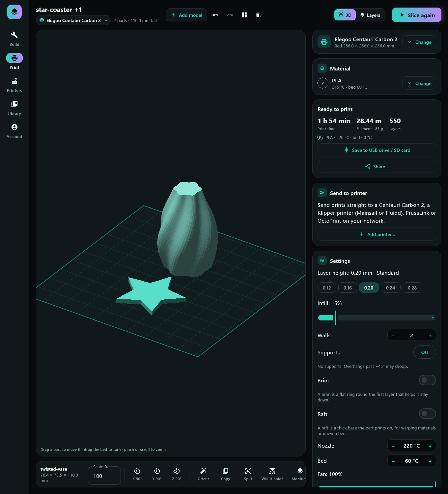This screenshot has width=448, height=494.
Task: Click the app logo icon
Action: 14,12
